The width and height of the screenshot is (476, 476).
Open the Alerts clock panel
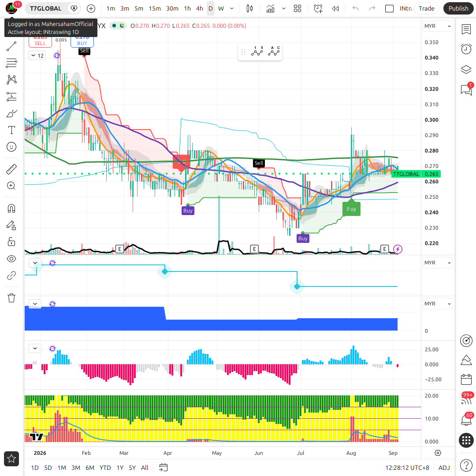[466, 49]
